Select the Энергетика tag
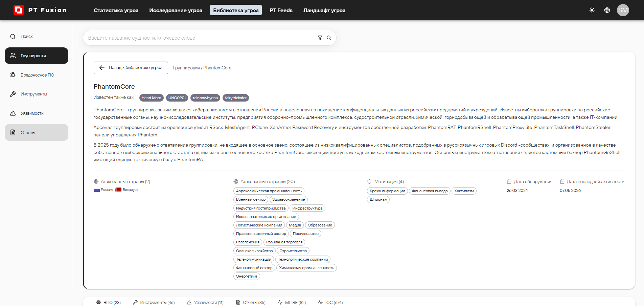The image size is (644, 306). (x=247, y=276)
